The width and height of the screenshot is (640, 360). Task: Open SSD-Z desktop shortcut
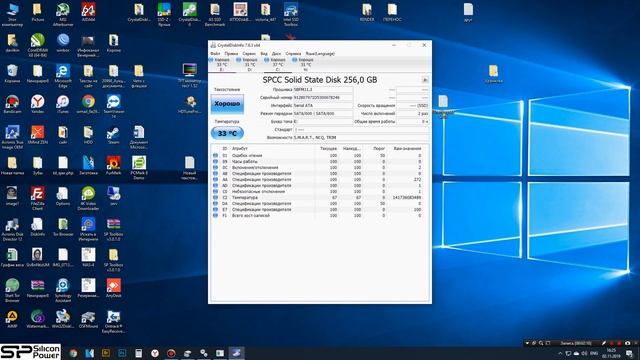point(164,15)
